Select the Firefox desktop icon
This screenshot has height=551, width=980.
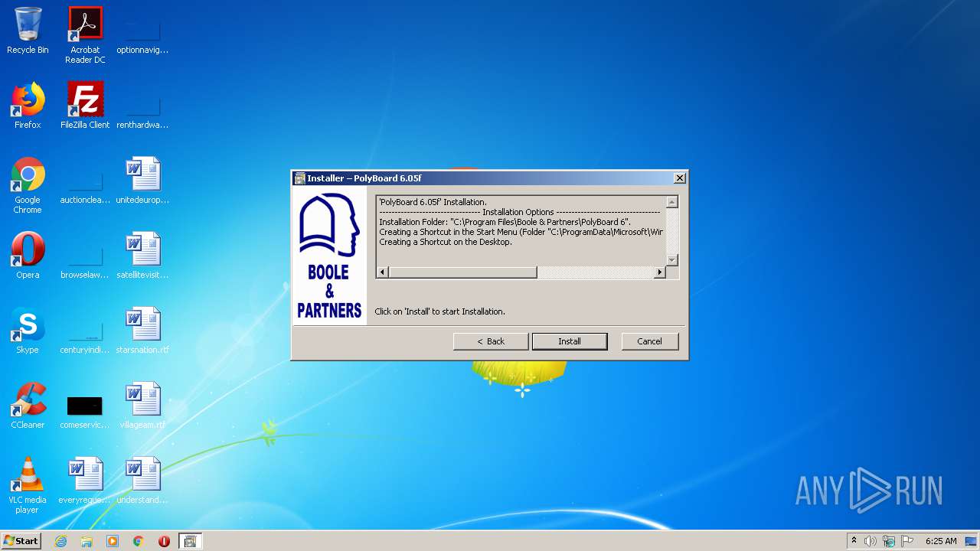coord(28,106)
